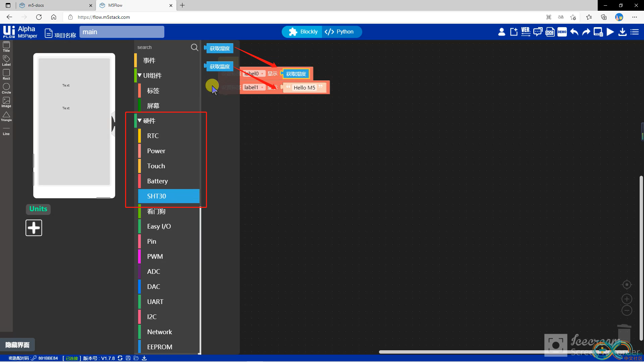Click the undo arrow in the toolbar

(574, 32)
